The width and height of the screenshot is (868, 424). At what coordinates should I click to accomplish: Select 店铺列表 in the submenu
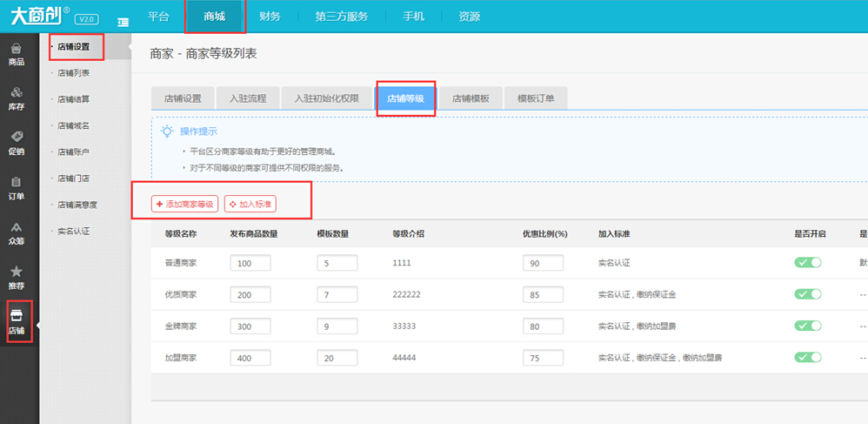click(74, 72)
